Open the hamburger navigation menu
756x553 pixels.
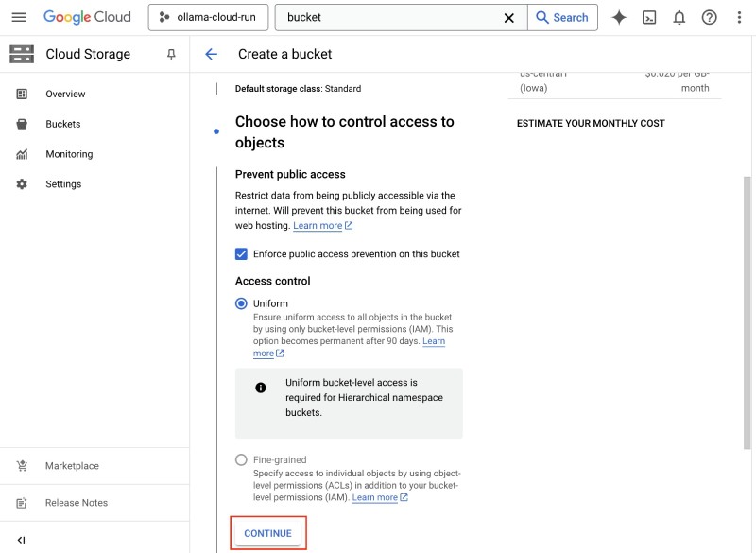(x=19, y=17)
